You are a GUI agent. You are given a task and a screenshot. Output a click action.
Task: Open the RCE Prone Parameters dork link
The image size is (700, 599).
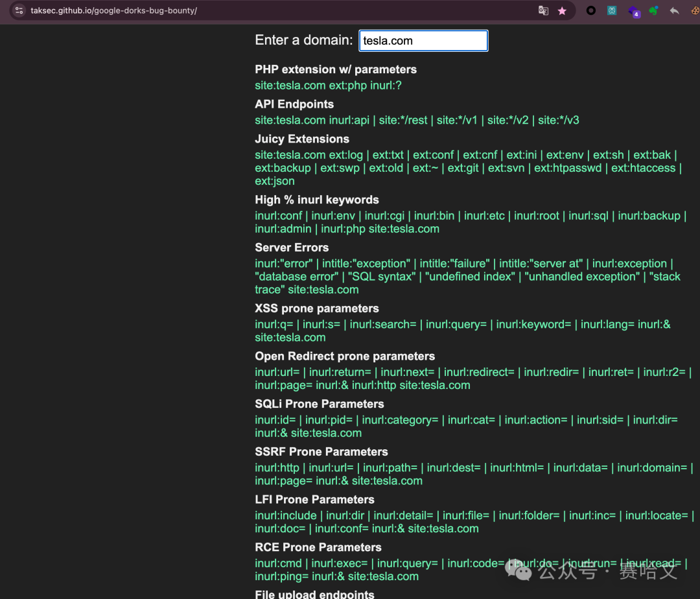pos(471,570)
